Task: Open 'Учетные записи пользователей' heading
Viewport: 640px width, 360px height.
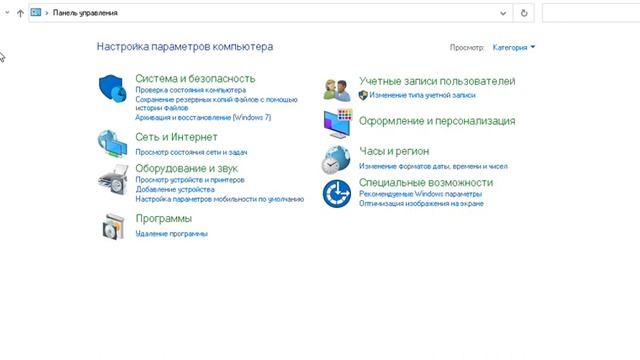Action: click(437, 81)
